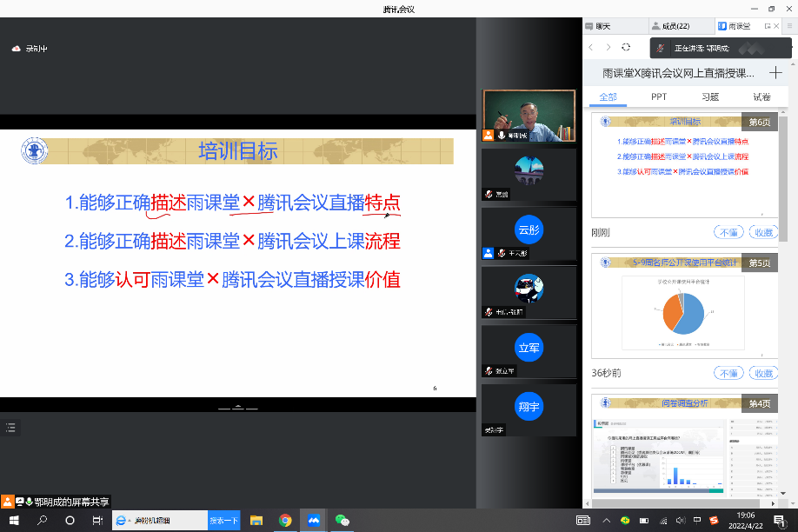The image size is (798, 532).
Task: Click the muted microphone icon beside 正在讲话 banner
Action: click(660, 48)
